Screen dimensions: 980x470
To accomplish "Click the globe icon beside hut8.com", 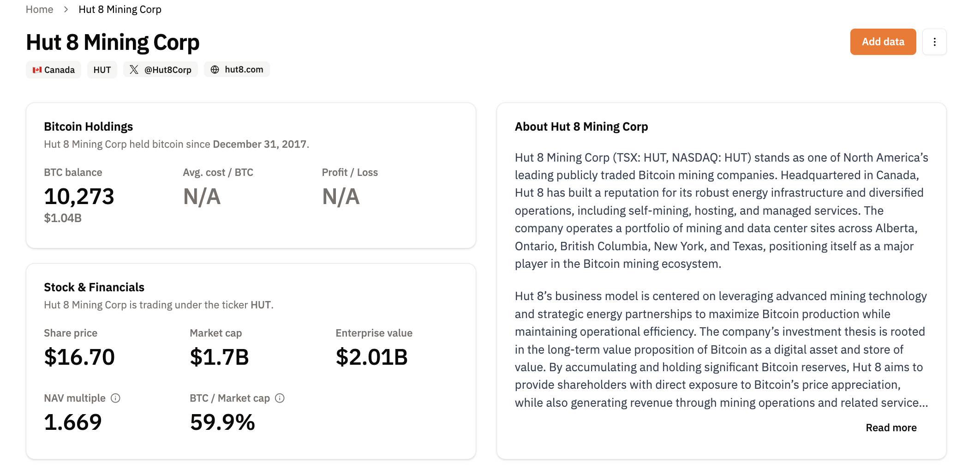I will point(215,70).
